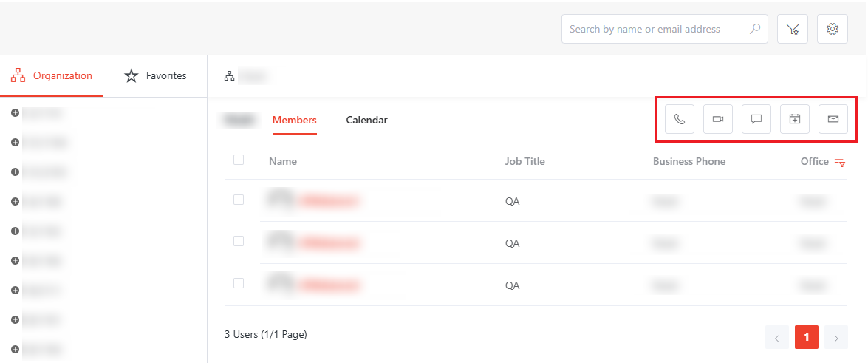Expand the first organization tree node
Image resolution: width=868 pixels, height=363 pixels.
point(15,112)
